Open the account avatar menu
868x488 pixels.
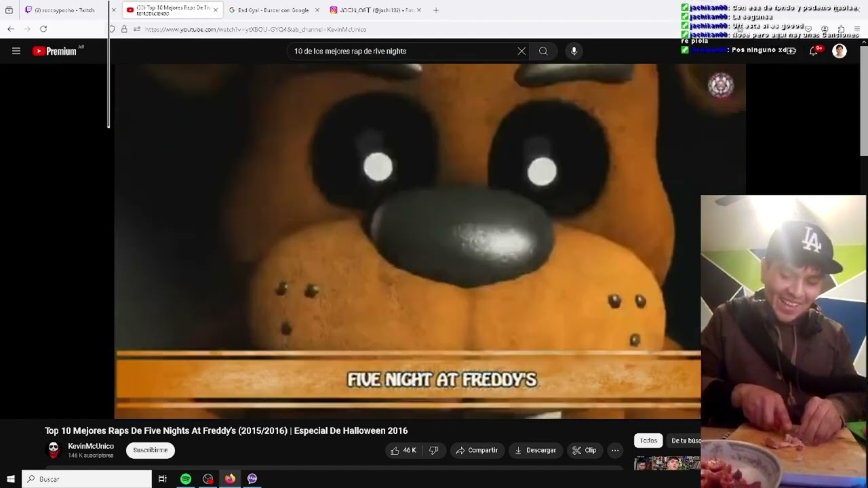click(x=840, y=51)
